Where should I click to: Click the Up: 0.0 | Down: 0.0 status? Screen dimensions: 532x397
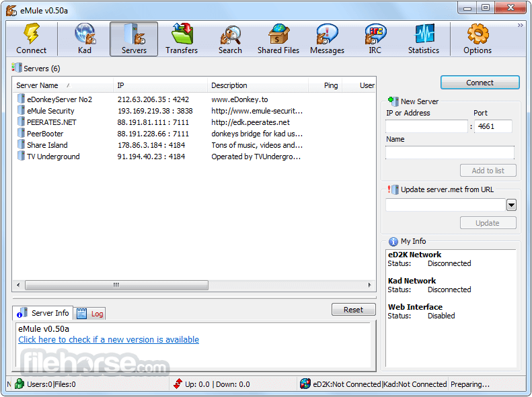(x=217, y=384)
